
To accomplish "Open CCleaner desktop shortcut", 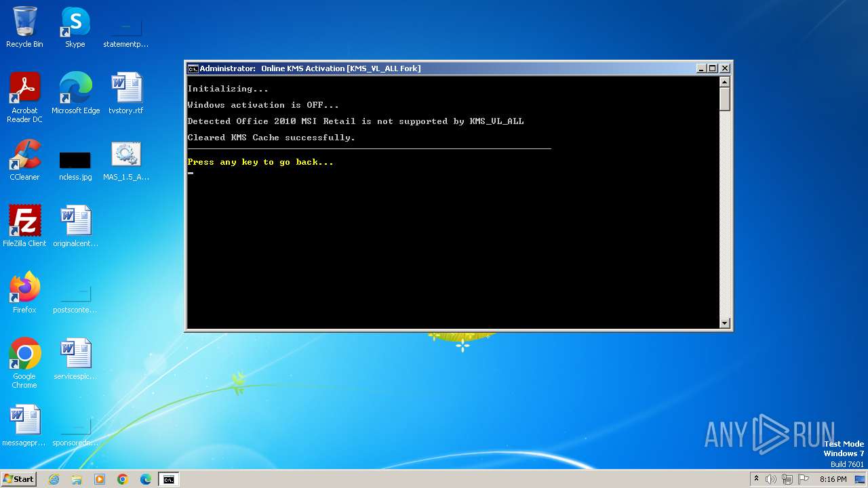I will (24, 159).
